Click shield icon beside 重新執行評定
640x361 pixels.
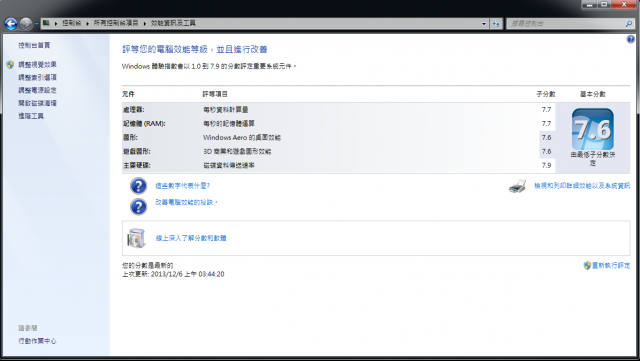(x=587, y=265)
